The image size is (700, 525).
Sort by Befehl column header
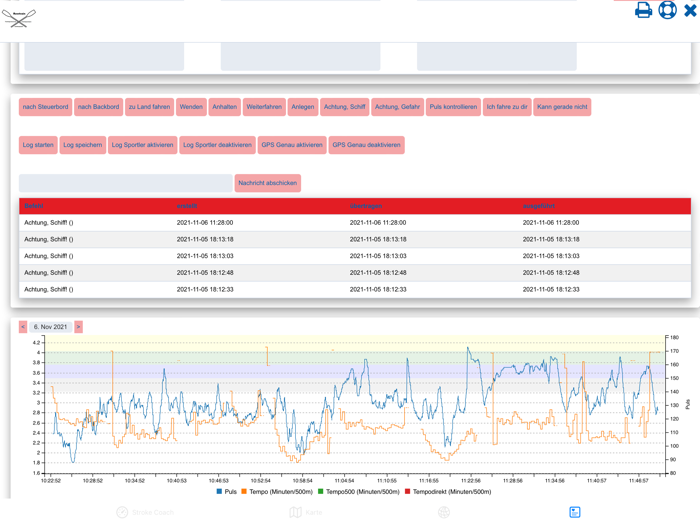[34, 206]
